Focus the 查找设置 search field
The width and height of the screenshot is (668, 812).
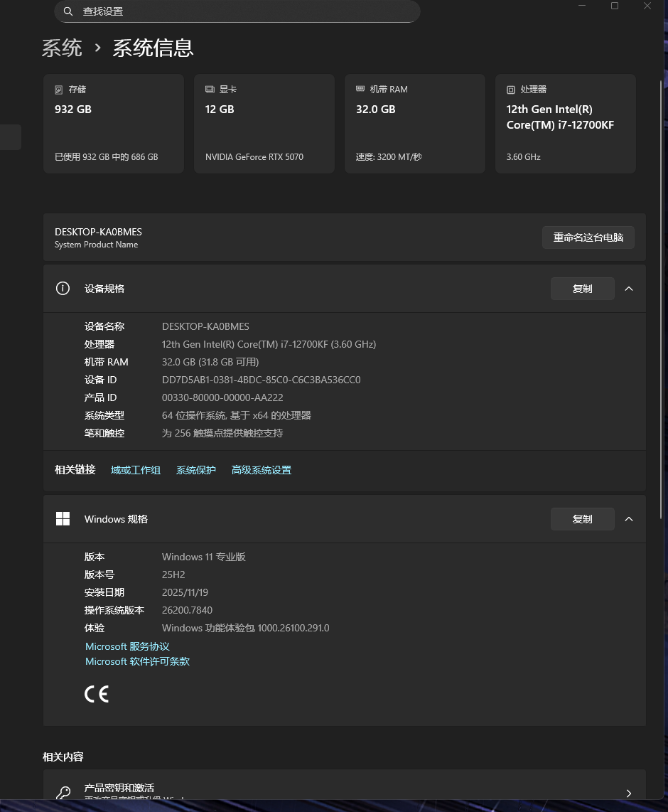[242, 11]
